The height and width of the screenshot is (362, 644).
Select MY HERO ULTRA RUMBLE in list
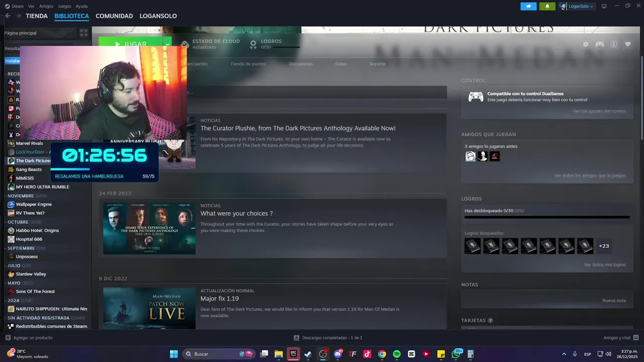pos(42,187)
